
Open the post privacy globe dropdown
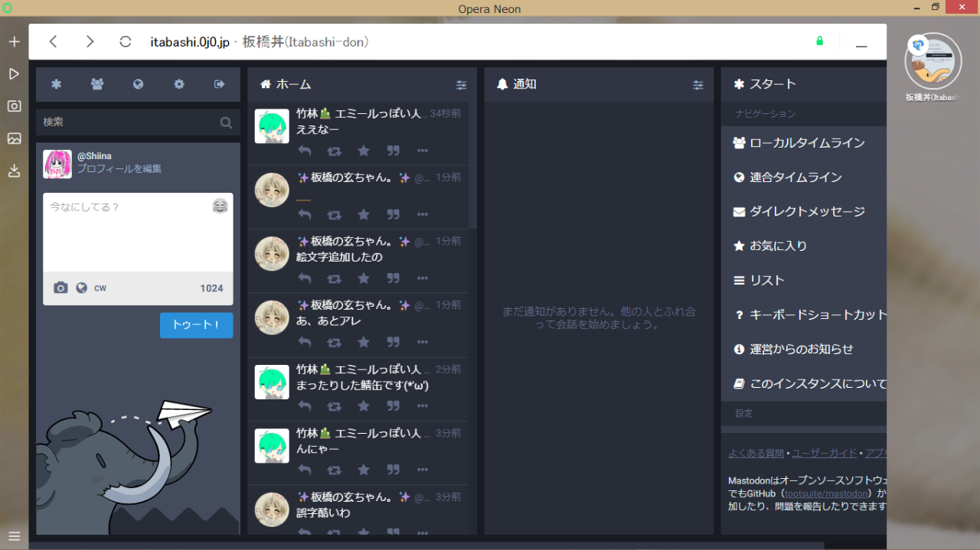(81, 288)
